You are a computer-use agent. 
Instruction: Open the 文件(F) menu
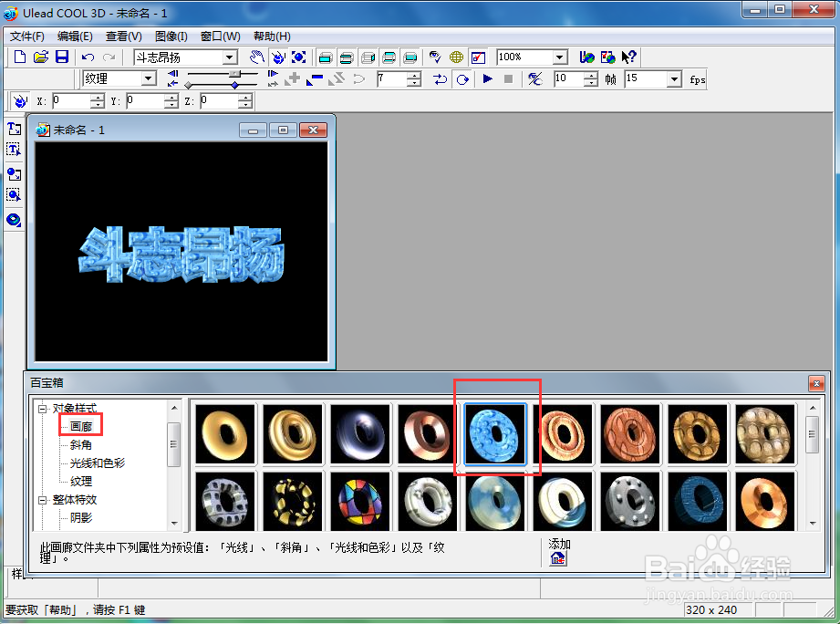click(x=27, y=36)
